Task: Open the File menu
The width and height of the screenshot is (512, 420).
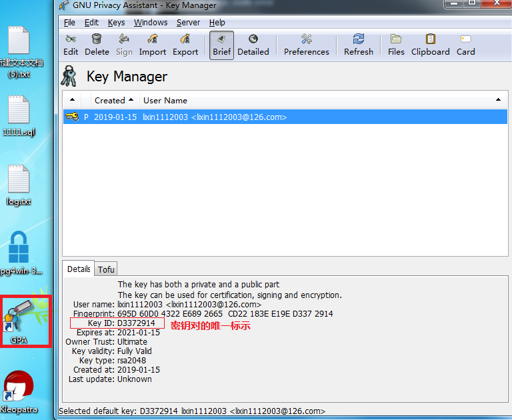Action: (69, 23)
